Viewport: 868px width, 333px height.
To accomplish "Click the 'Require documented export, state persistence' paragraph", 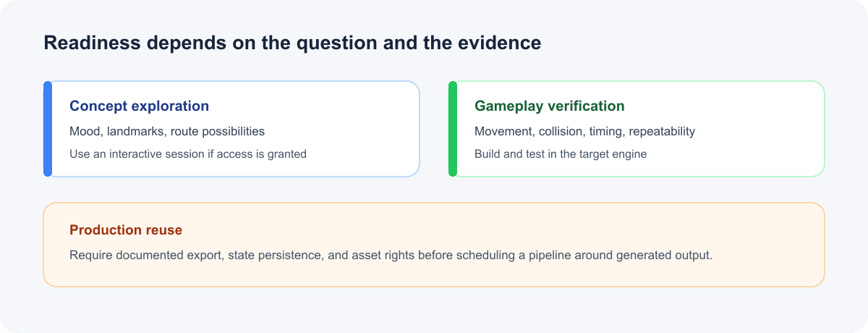I will click(x=391, y=255).
